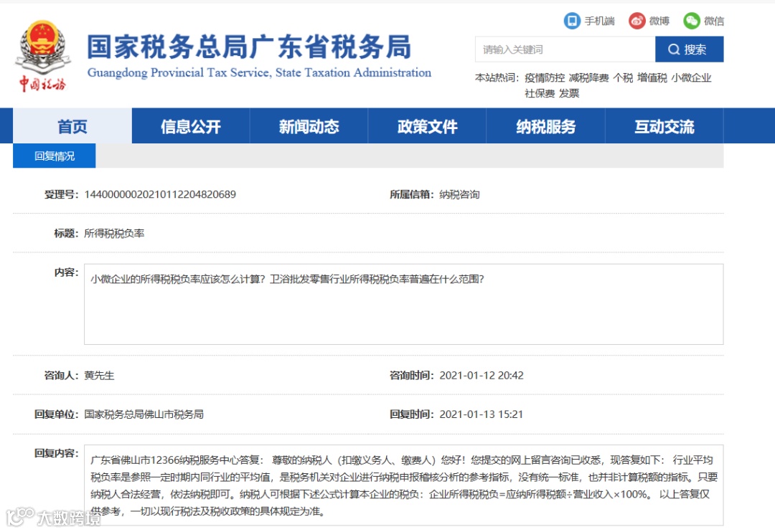
Task: Select the 政策文件 menu item
Action: click(x=427, y=126)
